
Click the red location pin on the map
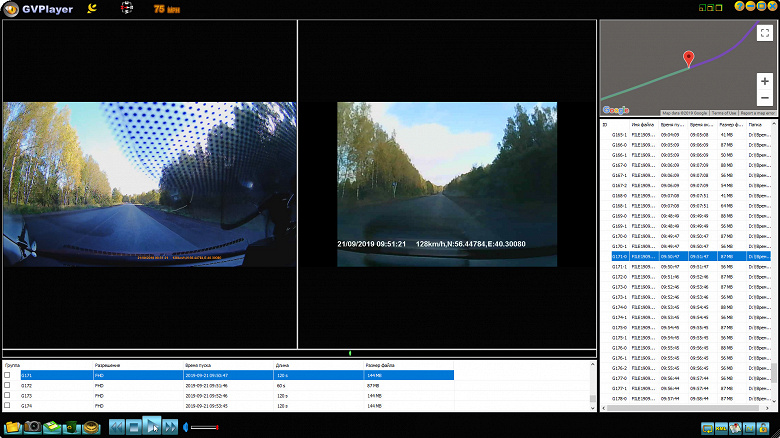coord(688,59)
